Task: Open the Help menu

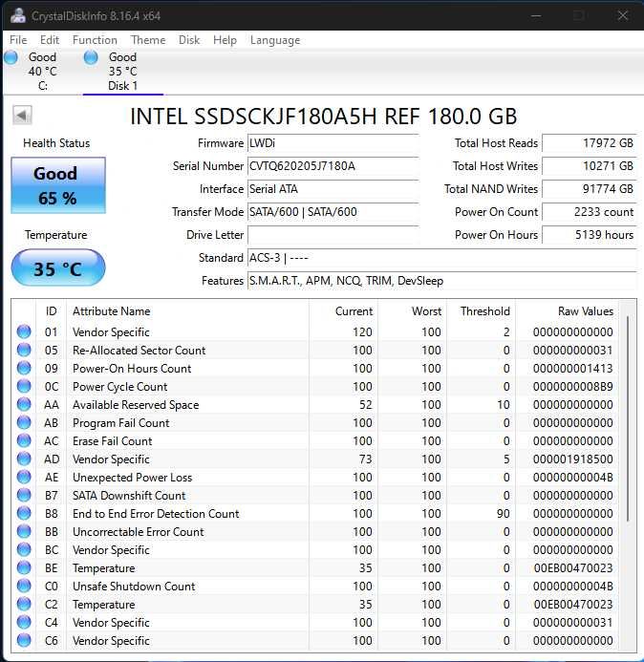Action: 225,40
